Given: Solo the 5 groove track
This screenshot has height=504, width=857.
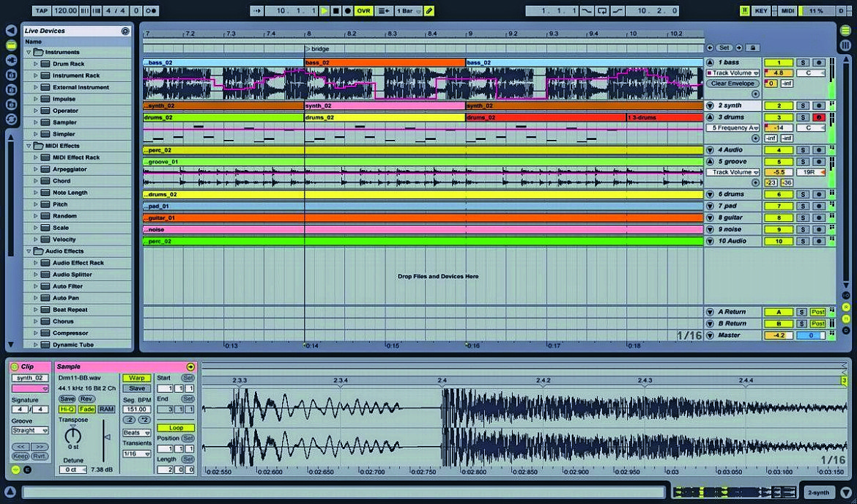Looking at the screenshot, I should coord(802,163).
